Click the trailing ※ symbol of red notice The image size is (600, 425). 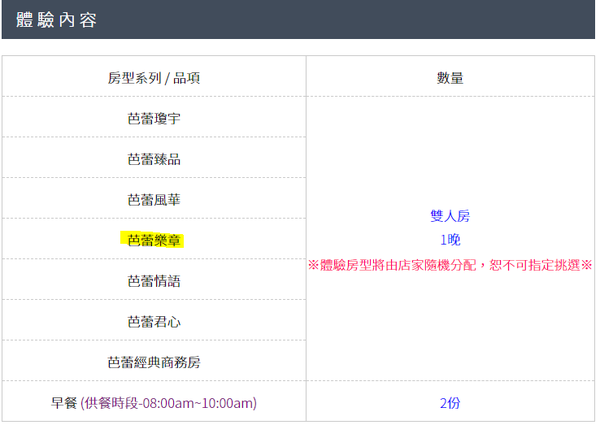pyautogui.click(x=586, y=266)
